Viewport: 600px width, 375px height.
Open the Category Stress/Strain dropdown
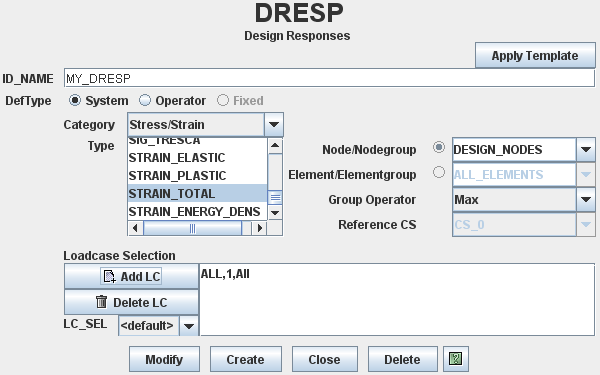tap(274, 124)
